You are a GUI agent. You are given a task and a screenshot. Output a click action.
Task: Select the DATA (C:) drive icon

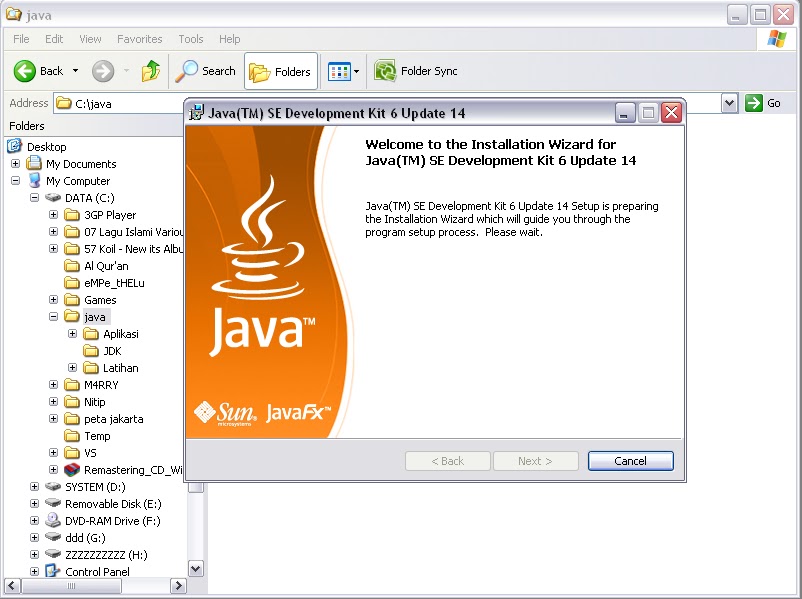53,197
